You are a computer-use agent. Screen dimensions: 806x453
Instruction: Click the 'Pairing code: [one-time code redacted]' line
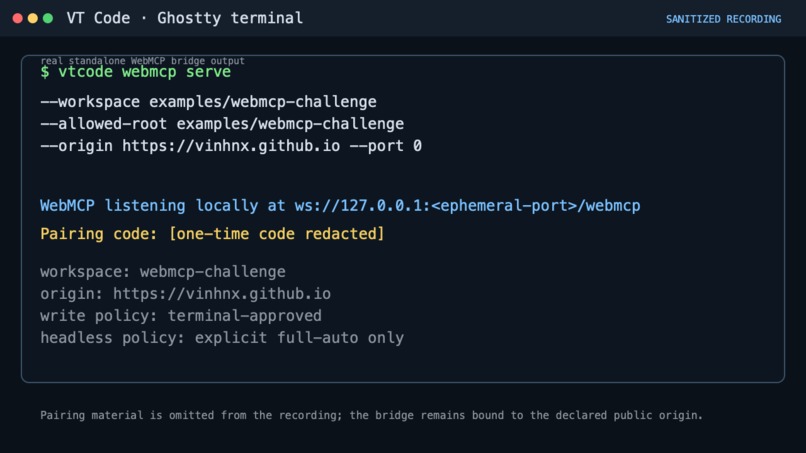click(x=212, y=234)
